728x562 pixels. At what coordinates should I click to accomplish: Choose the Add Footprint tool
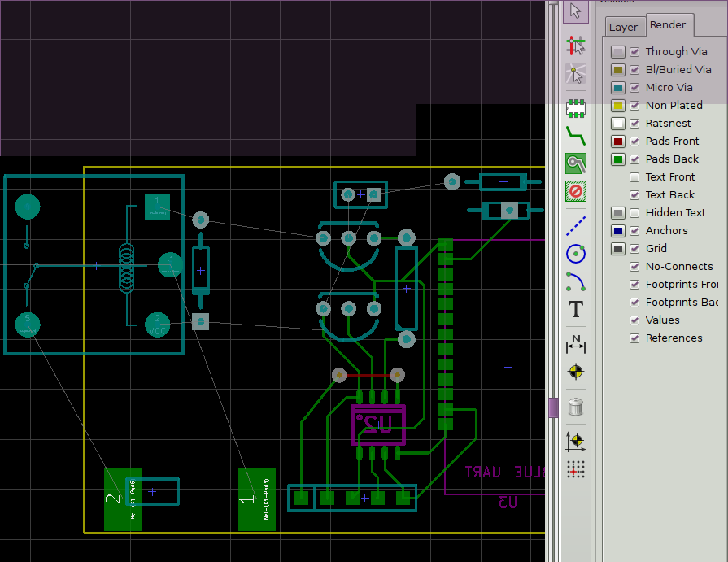(x=576, y=107)
